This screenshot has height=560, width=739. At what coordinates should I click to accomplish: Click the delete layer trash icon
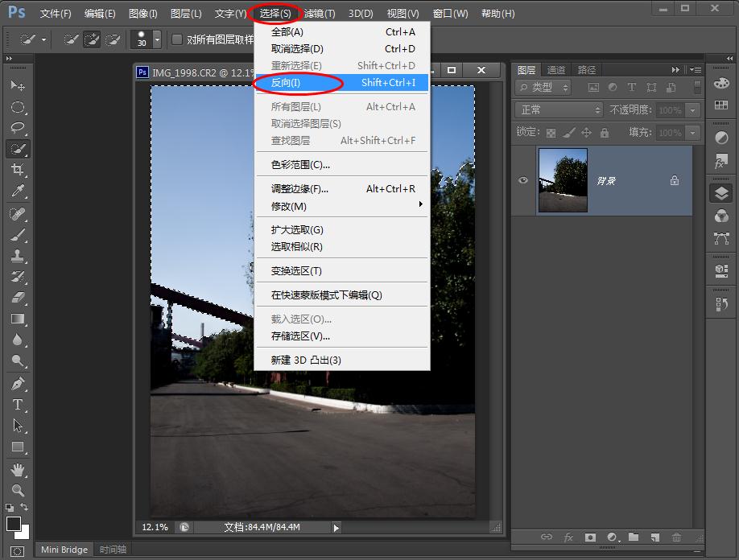pyautogui.click(x=676, y=537)
